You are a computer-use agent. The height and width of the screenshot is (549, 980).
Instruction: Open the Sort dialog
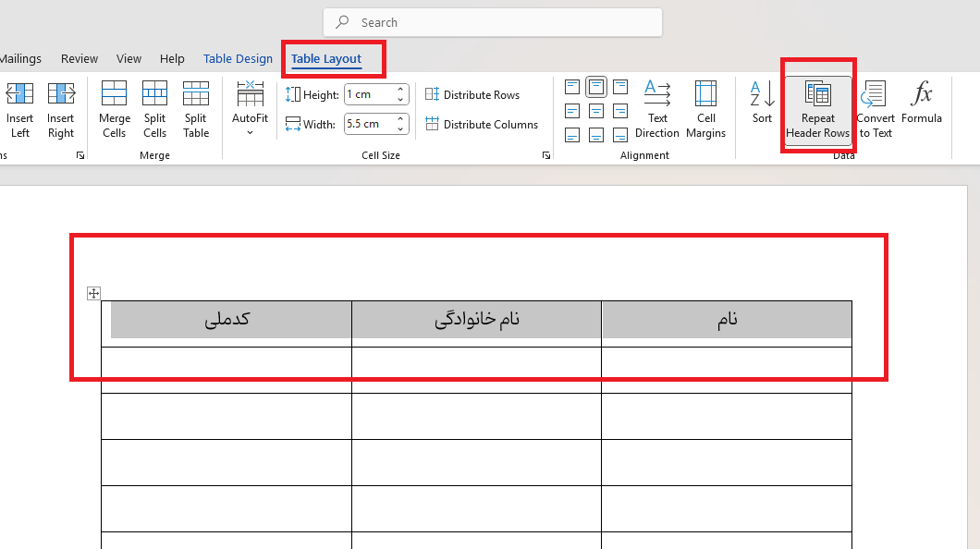coord(762,102)
